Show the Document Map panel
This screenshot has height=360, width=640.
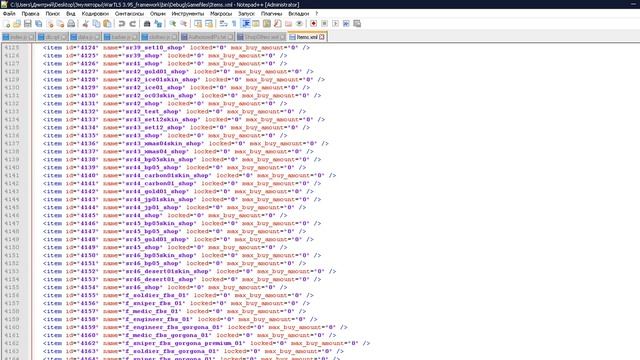pyautogui.click(x=267, y=24)
